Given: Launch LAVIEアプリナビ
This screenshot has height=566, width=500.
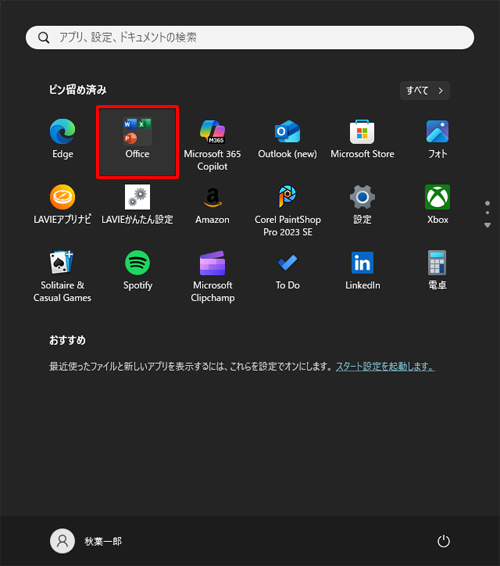Looking at the screenshot, I should (62, 205).
